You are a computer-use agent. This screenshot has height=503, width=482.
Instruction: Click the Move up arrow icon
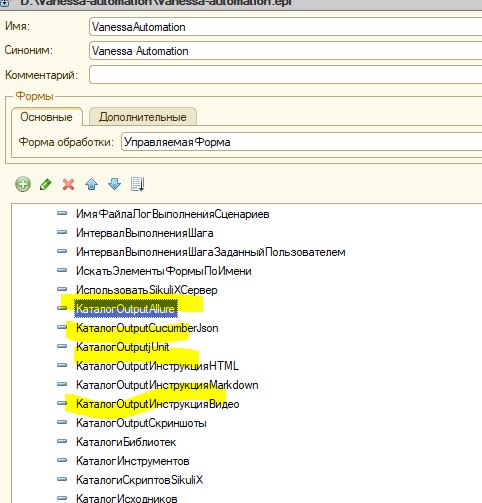pyautogui.click(x=91, y=184)
